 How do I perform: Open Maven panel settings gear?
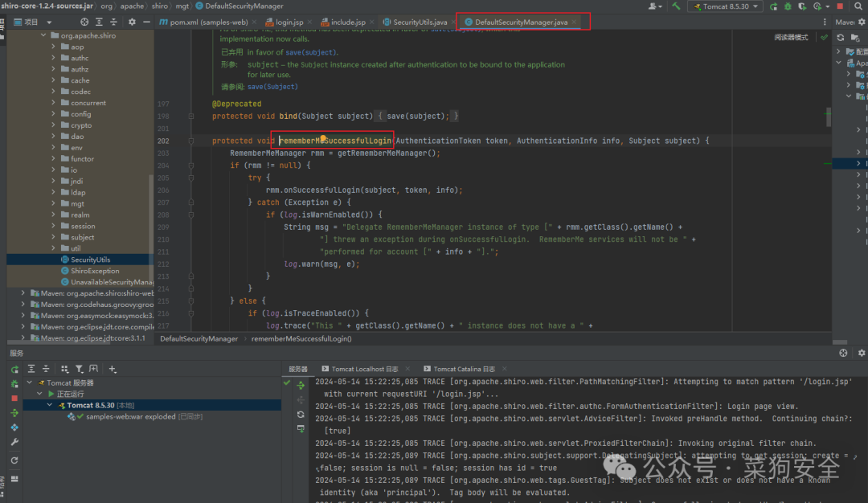point(862,22)
